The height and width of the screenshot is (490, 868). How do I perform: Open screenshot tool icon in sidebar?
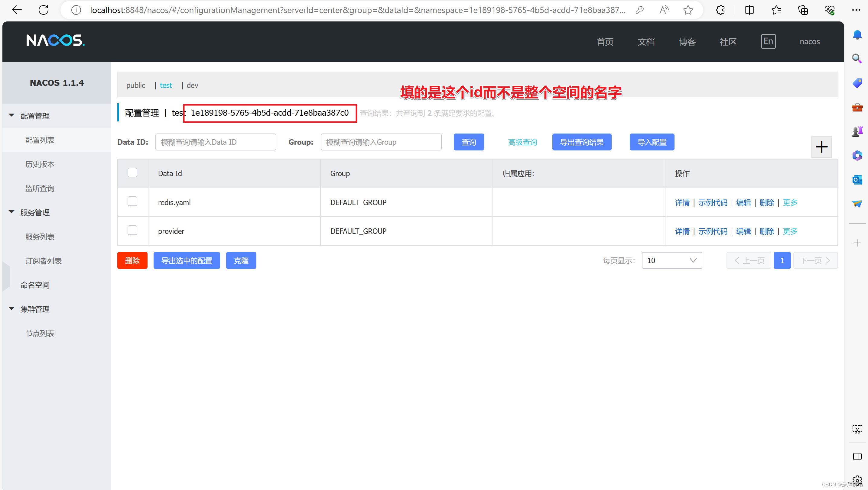[x=857, y=429]
